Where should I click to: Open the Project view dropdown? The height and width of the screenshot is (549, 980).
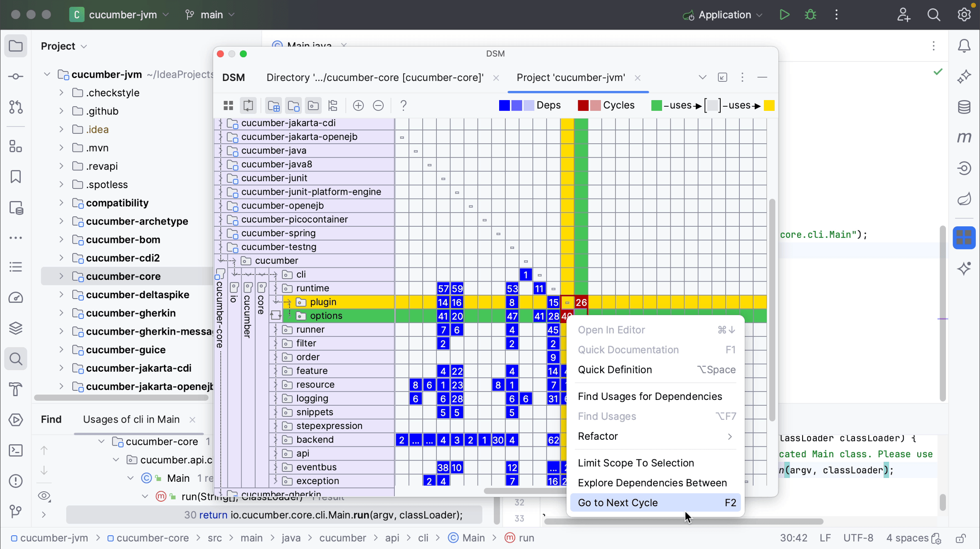tap(64, 46)
